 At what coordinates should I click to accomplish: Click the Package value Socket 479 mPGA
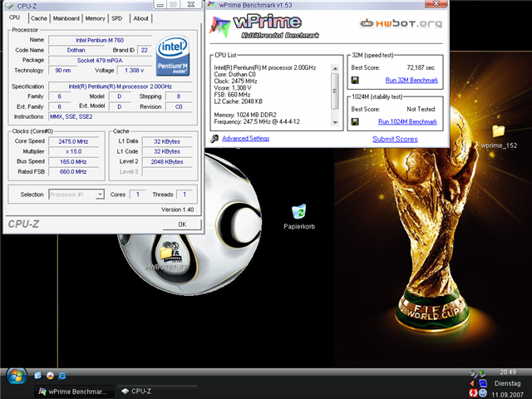(x=100, y=61)
